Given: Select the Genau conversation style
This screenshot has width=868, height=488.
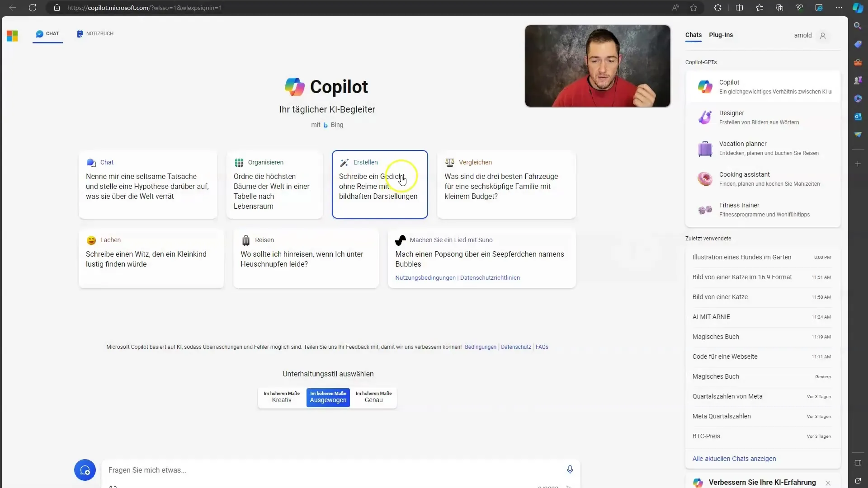Looking at the screenshot, I should 373,397.
